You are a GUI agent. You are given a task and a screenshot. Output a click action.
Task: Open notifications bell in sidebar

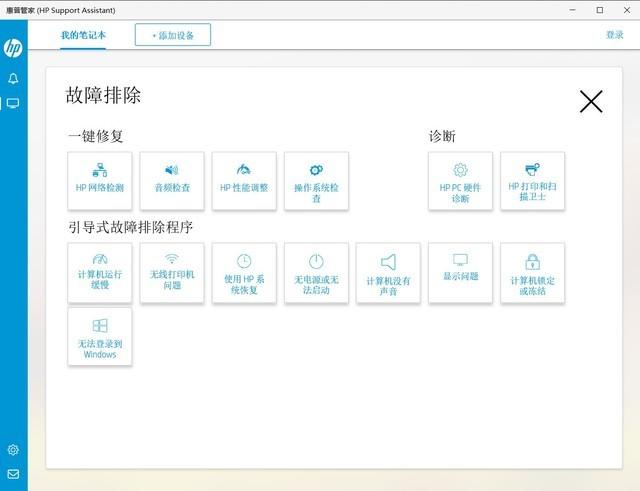pyautogui.click(x=13, y=78)
